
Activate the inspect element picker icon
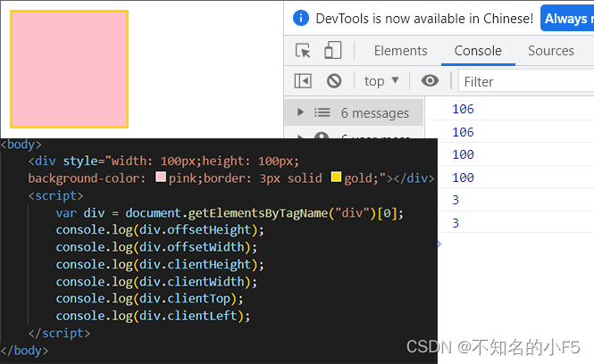(x=303, y=50)
